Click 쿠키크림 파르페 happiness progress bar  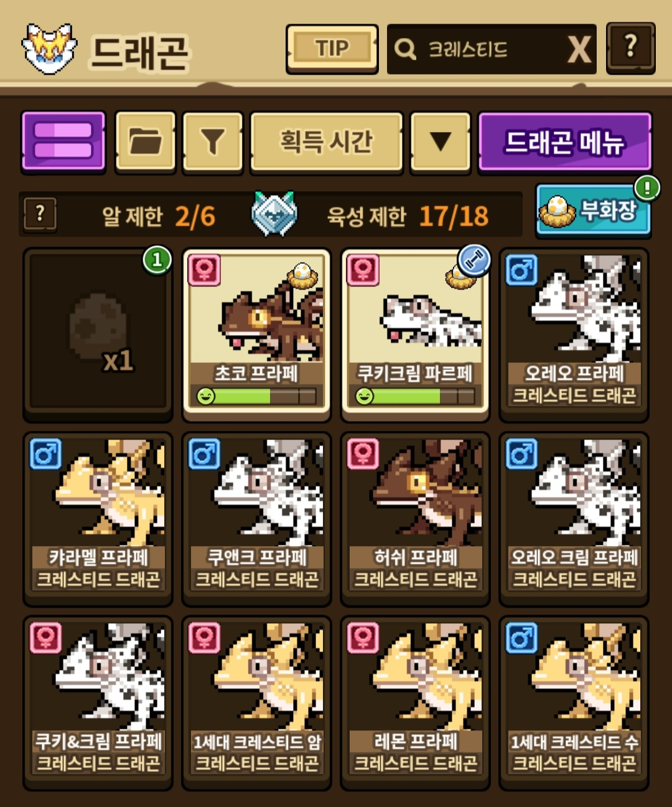[415, 396]
